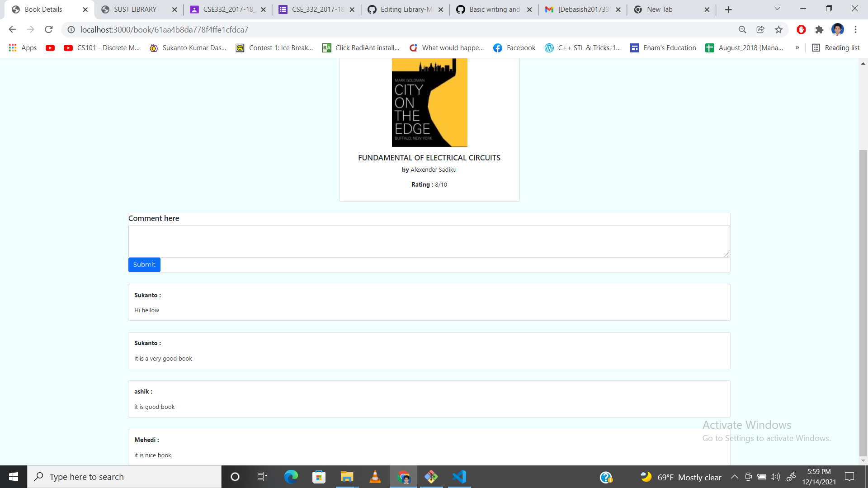868x488 pixels.
Task: Go back to previous page
Action: click(12, 29)
